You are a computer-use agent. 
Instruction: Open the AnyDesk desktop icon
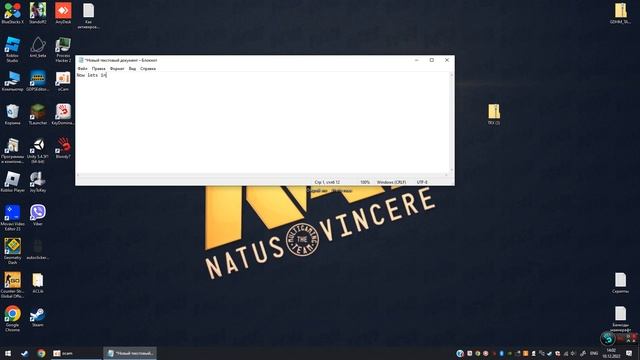(63, 13)
